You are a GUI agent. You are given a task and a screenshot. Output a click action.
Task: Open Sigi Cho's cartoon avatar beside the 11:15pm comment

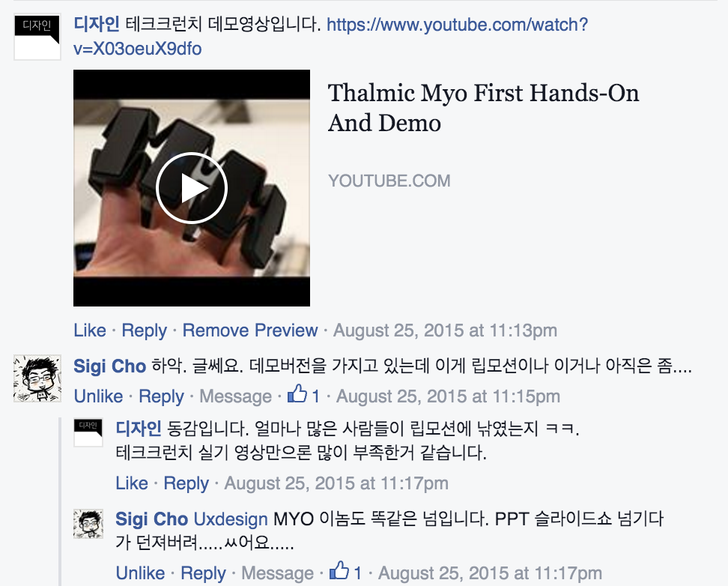click(37, 378)
